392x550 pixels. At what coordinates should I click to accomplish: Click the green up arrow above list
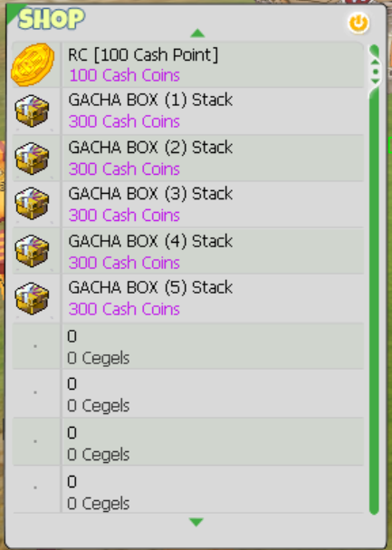(x=197, y=33)
